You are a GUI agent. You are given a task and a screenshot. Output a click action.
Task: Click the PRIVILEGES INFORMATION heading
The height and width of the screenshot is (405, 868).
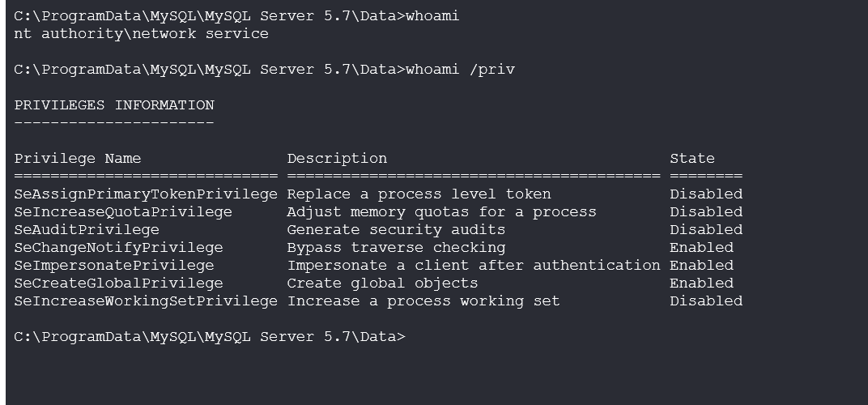[114, 105]
